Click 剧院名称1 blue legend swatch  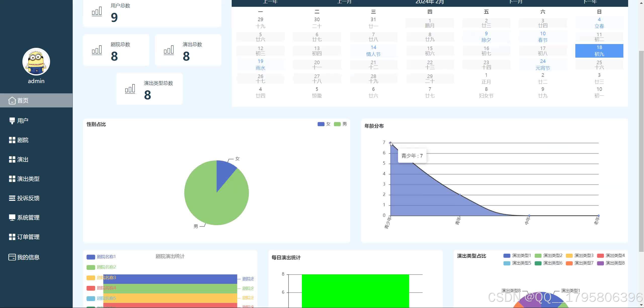coord(91,257)
